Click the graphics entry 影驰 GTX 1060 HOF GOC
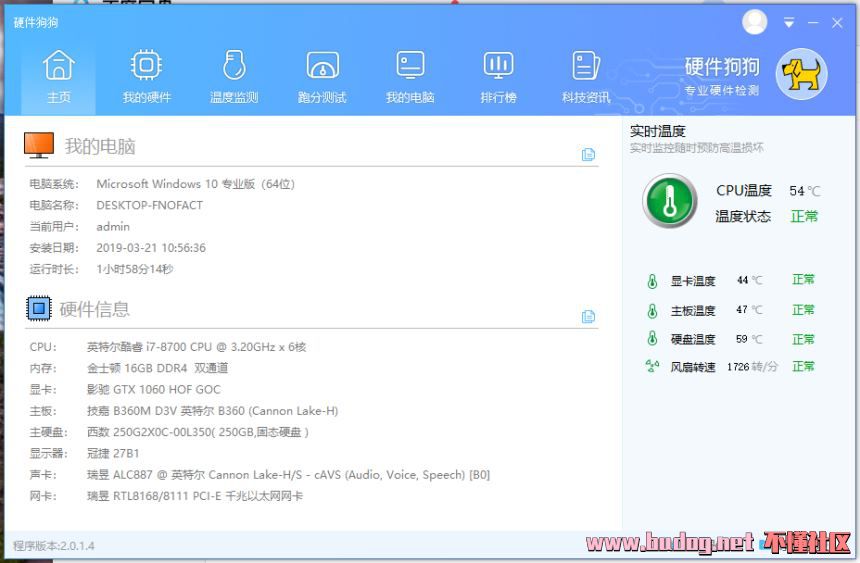The width and height of the screenshot is (860, 563). click(x=154, y=390)
